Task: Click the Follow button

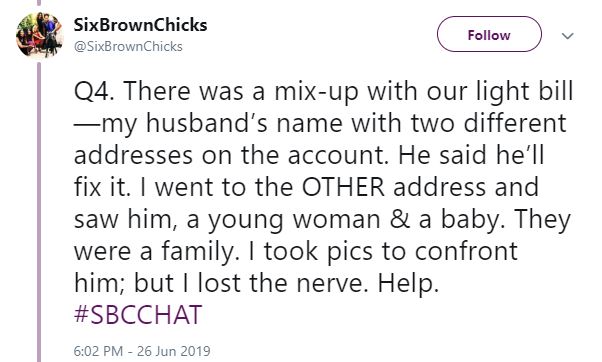Action: [x=489, y=35]
